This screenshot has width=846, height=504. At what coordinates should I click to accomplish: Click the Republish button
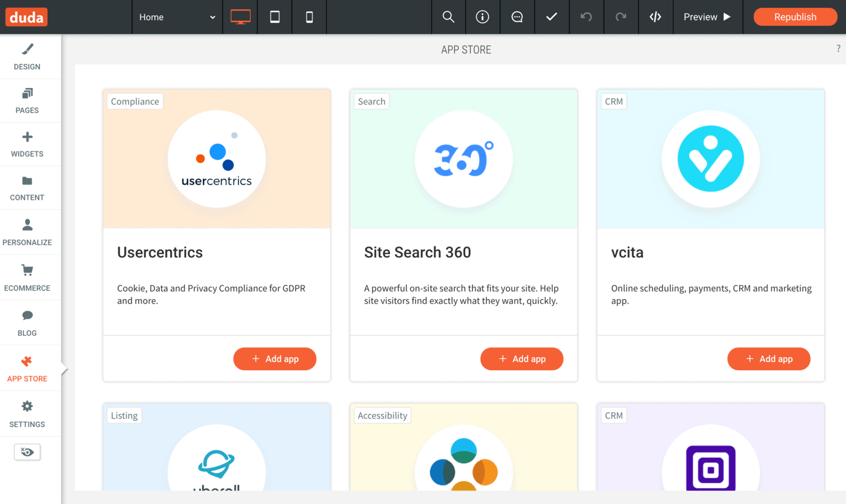tap(795, 17)
